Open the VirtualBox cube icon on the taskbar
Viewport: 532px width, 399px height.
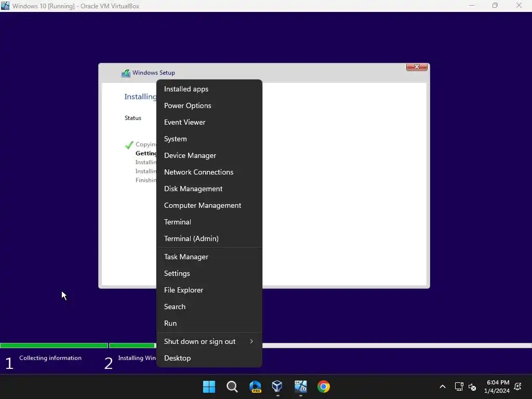click(277, 386)
